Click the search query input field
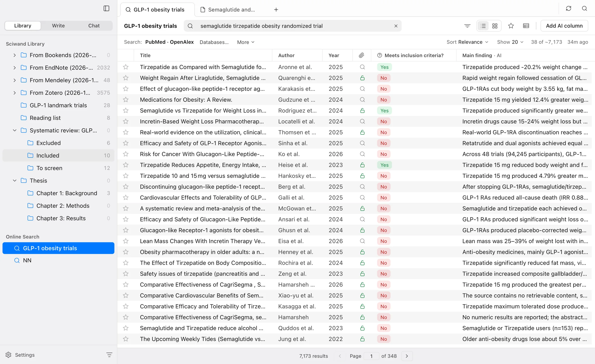 (293, 26)
